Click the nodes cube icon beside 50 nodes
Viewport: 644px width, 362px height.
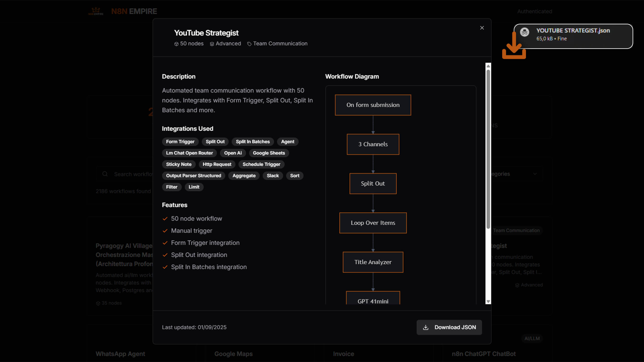[176, 44]
